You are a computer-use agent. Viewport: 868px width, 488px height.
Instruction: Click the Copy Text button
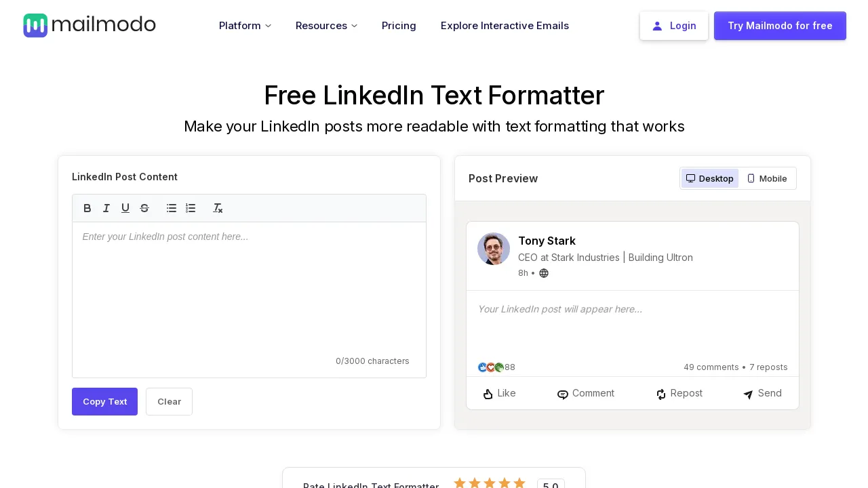click(x=104, y=401)
